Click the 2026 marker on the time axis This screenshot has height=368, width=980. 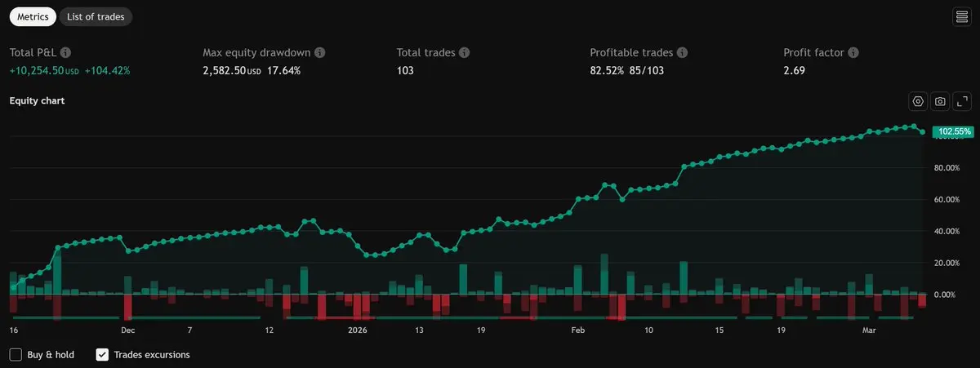point(357,330)
